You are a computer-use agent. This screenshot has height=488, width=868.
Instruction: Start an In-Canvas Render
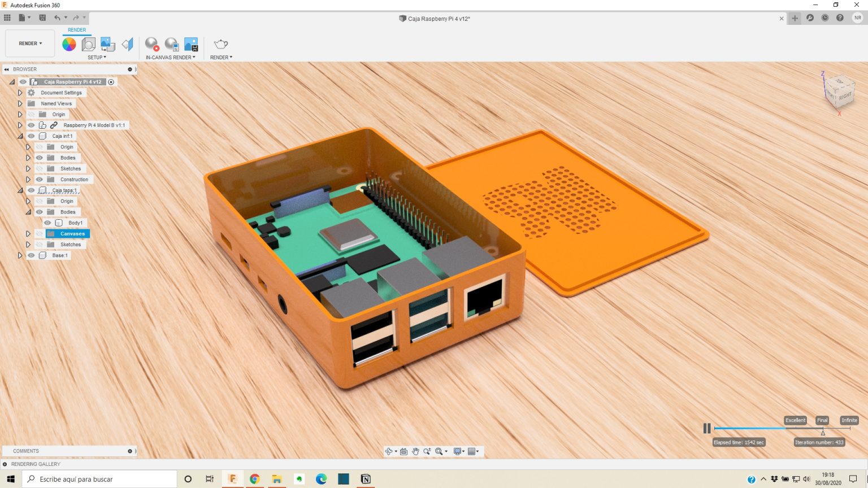click(x=151, y=44)
